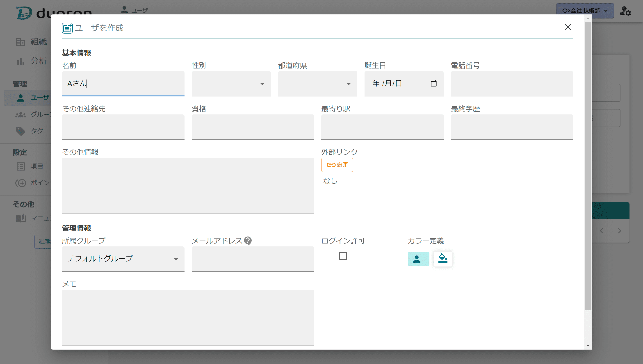
Task: Toggle the ログイン許可 checkbox
Action: [343, 256]
